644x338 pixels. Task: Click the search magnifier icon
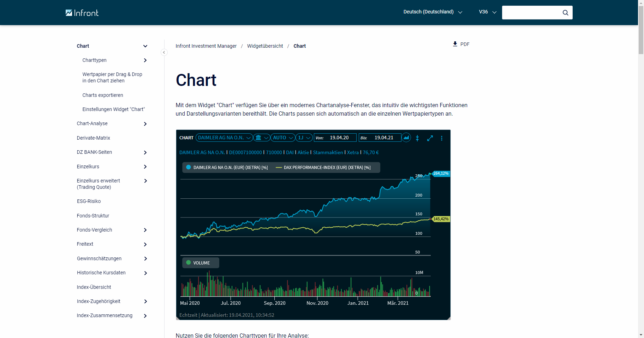tap(565, 13)
